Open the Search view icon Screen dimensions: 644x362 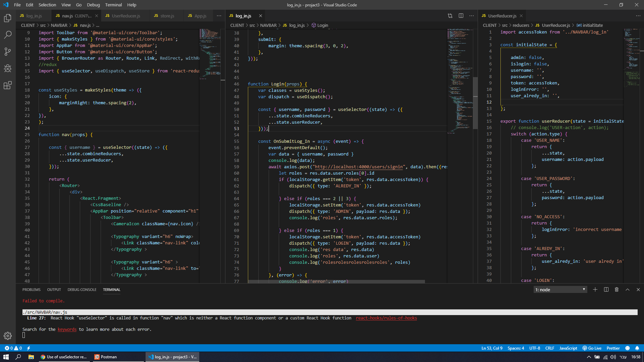[x=8, y=35]
